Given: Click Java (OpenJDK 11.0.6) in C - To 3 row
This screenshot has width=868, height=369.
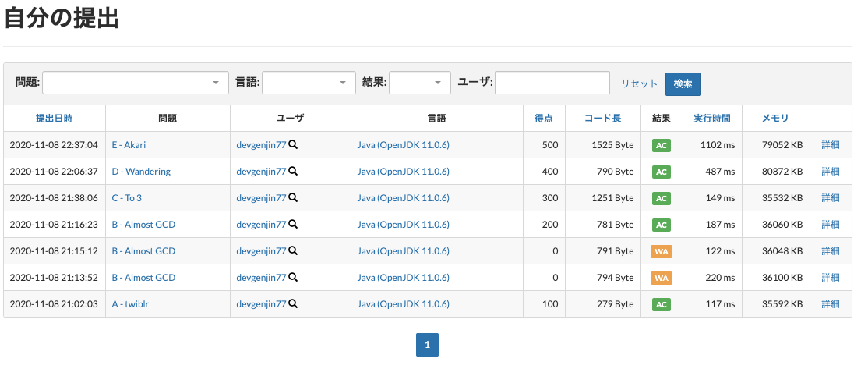Looking at the screenshot, I should [x=403, y=198].
